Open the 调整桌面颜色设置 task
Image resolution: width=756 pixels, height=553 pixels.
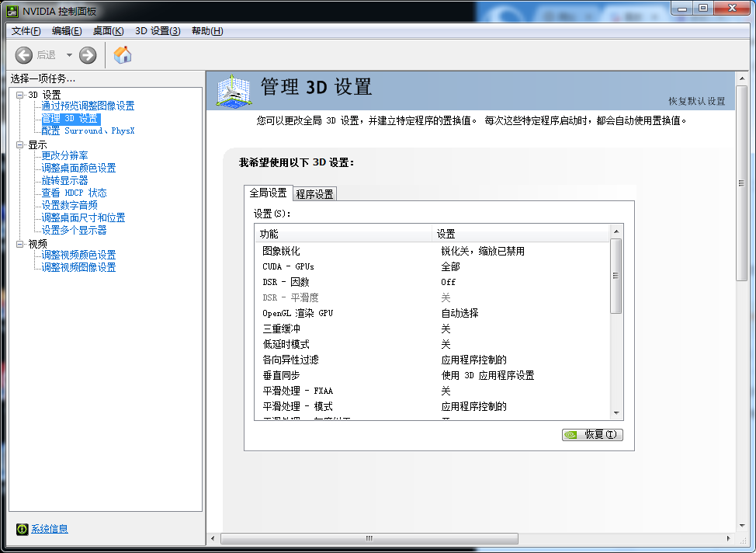(78, 169)
